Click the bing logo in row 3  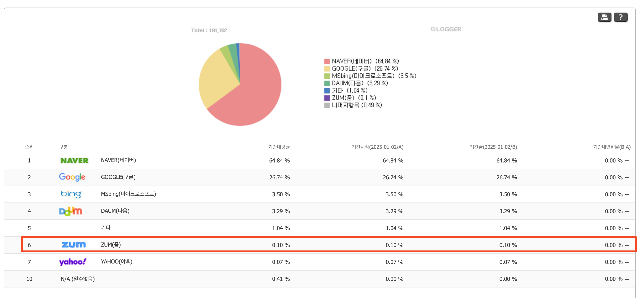[x=71, y=194]
